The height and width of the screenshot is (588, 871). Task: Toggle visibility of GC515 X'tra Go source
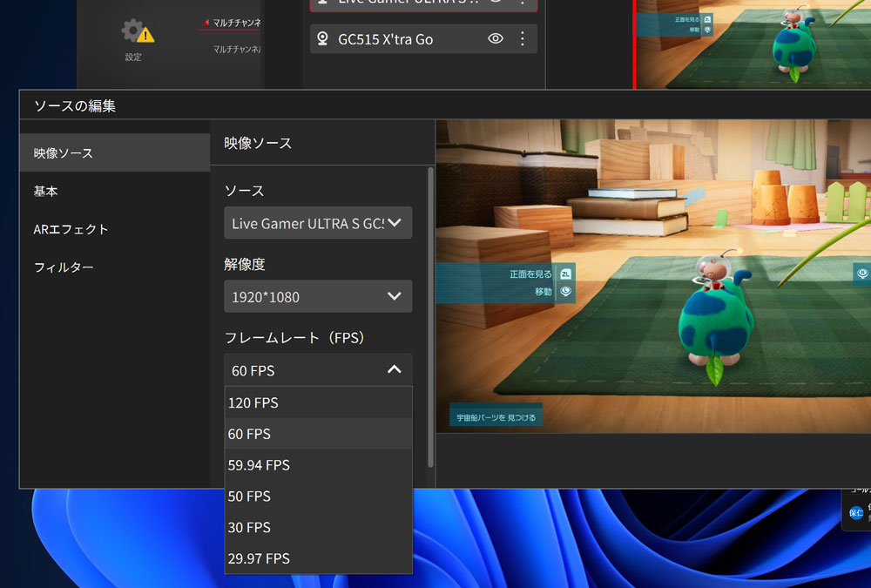[x=495, y=38]
